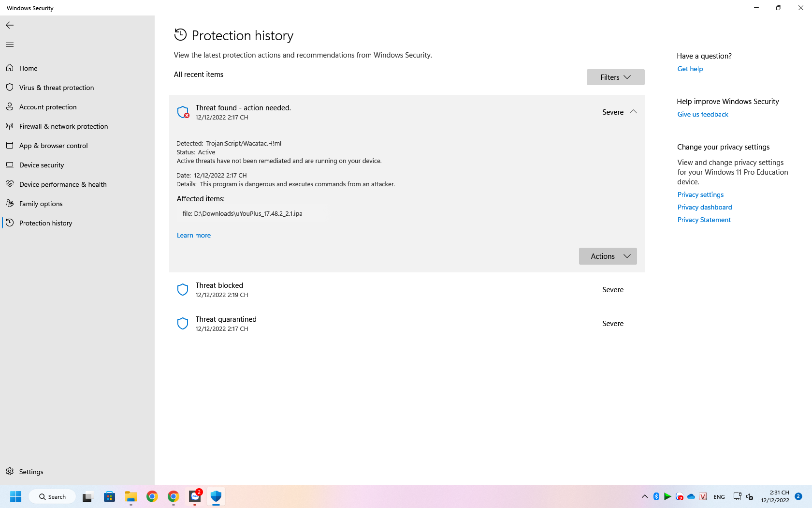Expand the Threat blocked entry
812x508 pixels.
[406, 290]
